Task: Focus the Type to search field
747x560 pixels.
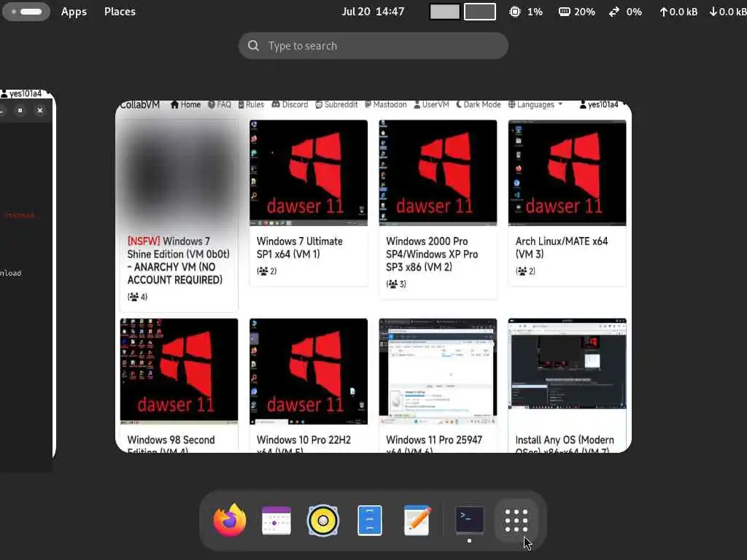Action: point(373,46)
